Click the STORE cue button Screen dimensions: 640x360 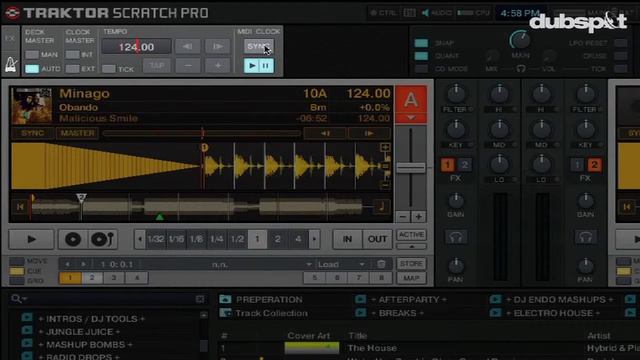coord(411,264)
